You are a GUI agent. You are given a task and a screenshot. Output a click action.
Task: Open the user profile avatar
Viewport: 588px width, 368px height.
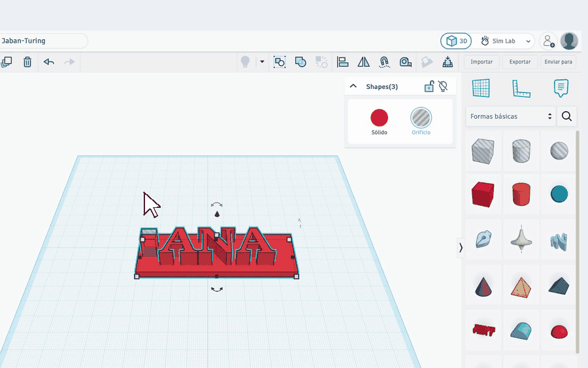click(x=569, y=41)
